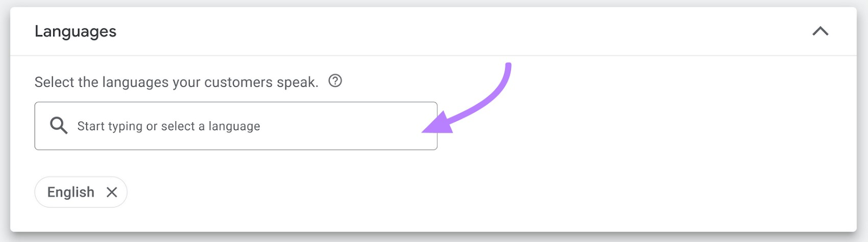Click the circled question mark beside 'speak.'

335,81
